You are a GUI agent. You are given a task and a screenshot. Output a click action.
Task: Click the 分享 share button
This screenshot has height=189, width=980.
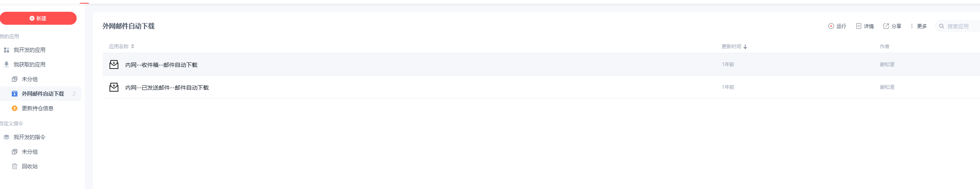(892, 26)
